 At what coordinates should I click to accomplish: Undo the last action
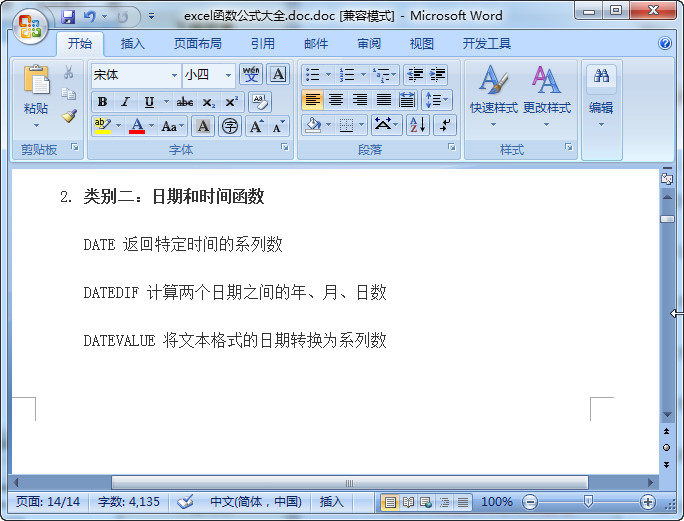(89, 17)
